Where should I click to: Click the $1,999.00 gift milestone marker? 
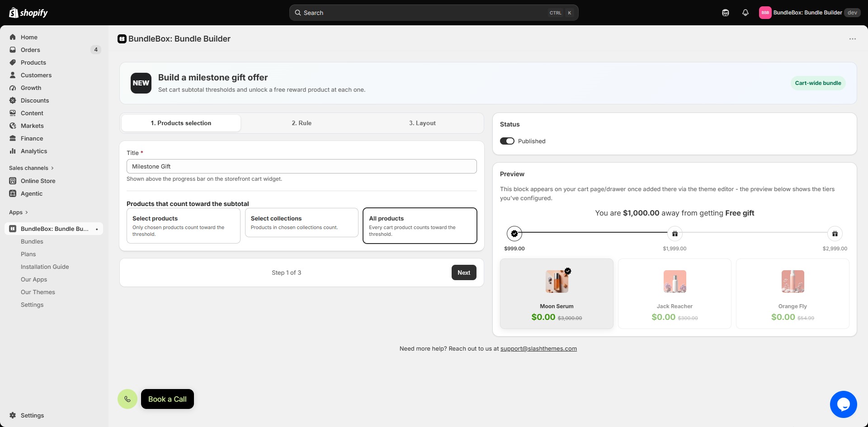point(675,234)
